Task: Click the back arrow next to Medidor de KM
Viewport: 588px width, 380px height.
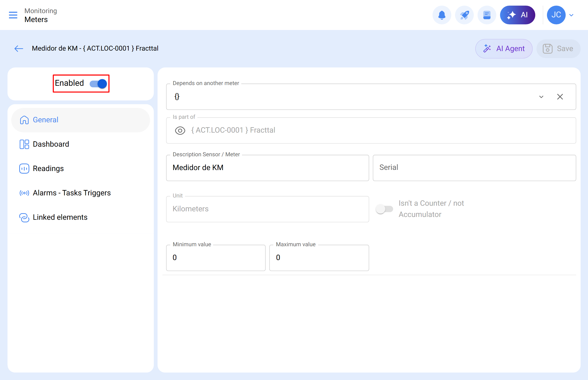Action: [x=19, y=48]
